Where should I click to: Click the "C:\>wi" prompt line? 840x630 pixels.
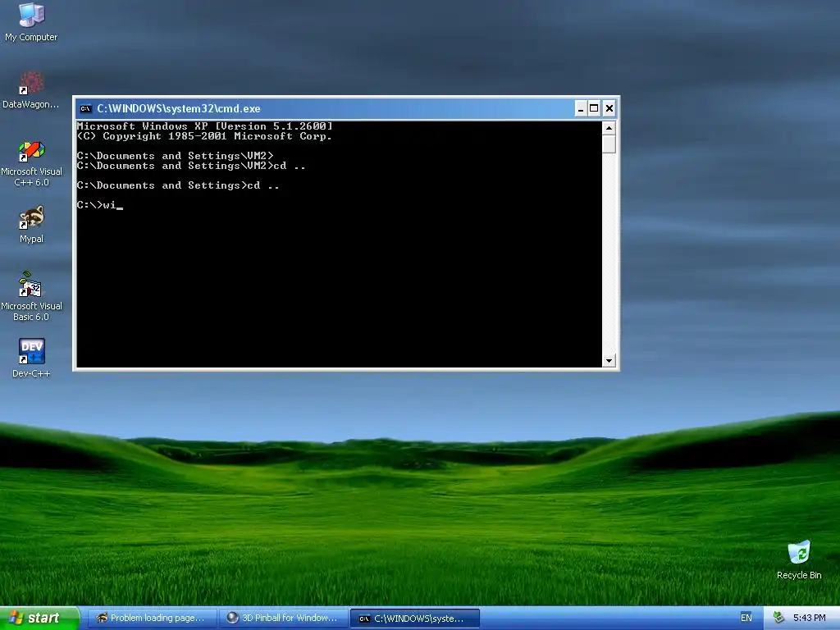tap(99, 205)
